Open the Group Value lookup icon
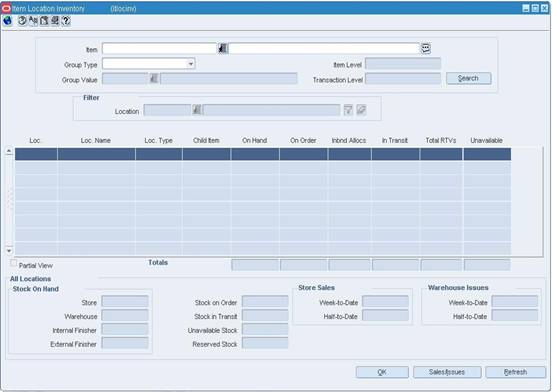This screenshot has height=392, width=552. point(154,78)
